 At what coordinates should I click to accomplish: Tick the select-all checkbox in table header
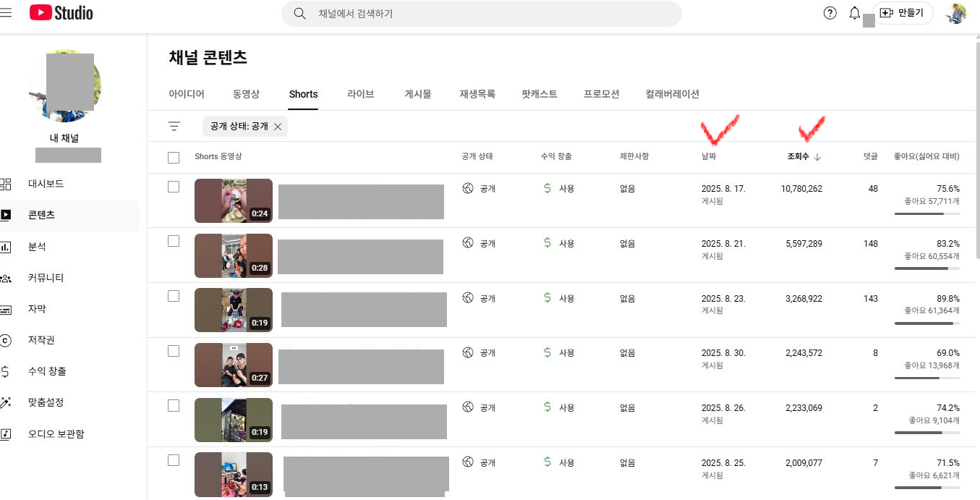coord(174,157)
